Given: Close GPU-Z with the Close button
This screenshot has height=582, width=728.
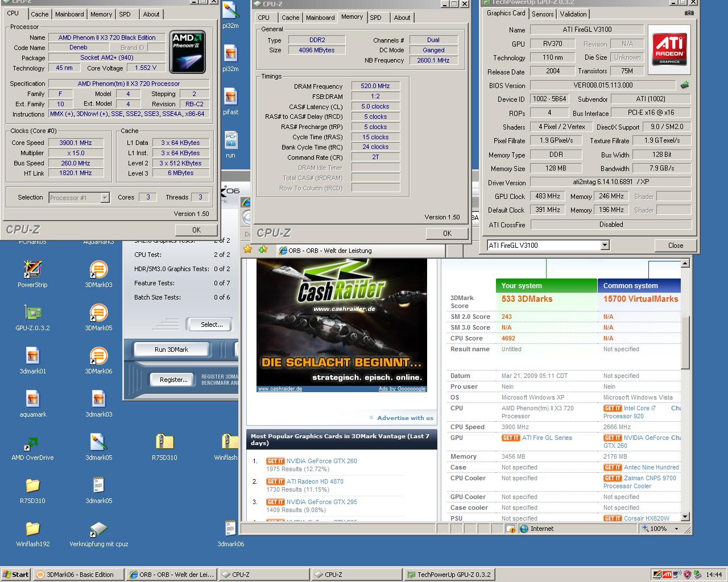Looking at the screenshot, I should (676, 246).
